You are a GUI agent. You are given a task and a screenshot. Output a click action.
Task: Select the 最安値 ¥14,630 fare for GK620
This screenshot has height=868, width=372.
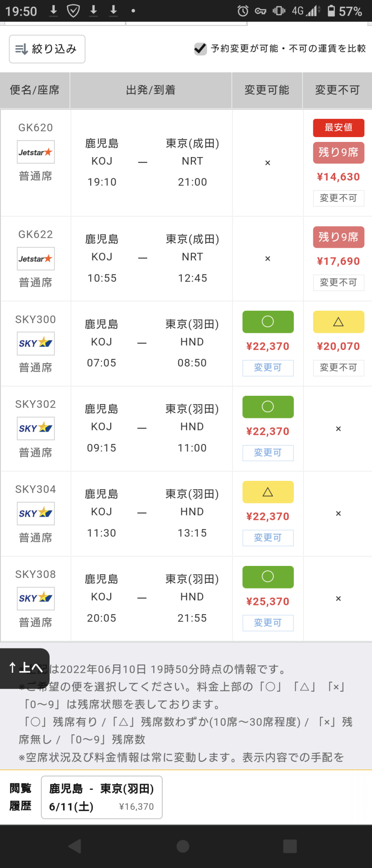coord(338,177)
